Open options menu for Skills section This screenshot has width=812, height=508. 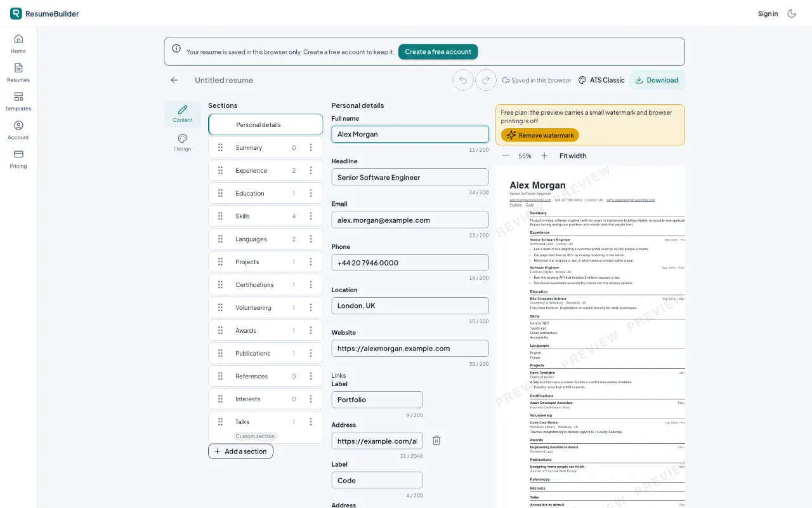point(311,216)
